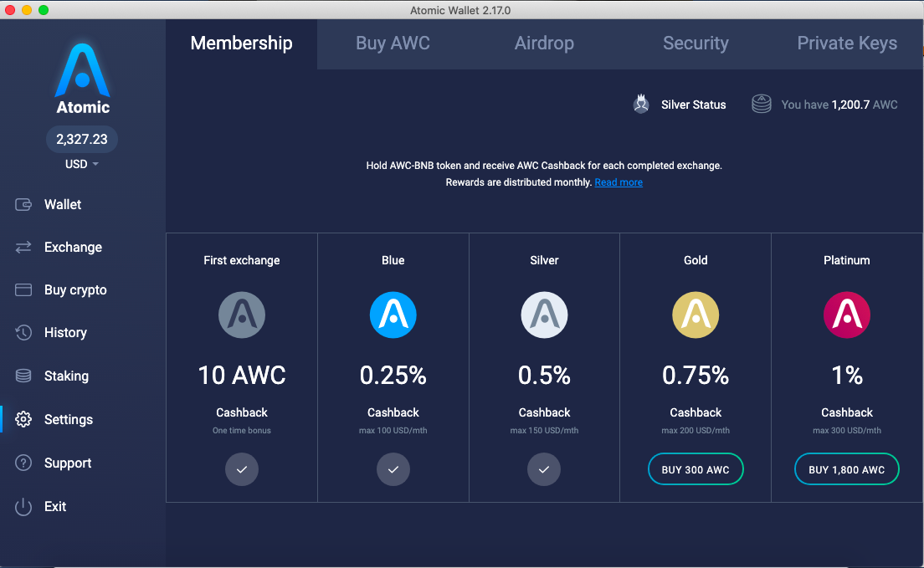Click the 2,327.23 balance pill
The width and height of the screenshot is (924, 568).
coord(82,139)
